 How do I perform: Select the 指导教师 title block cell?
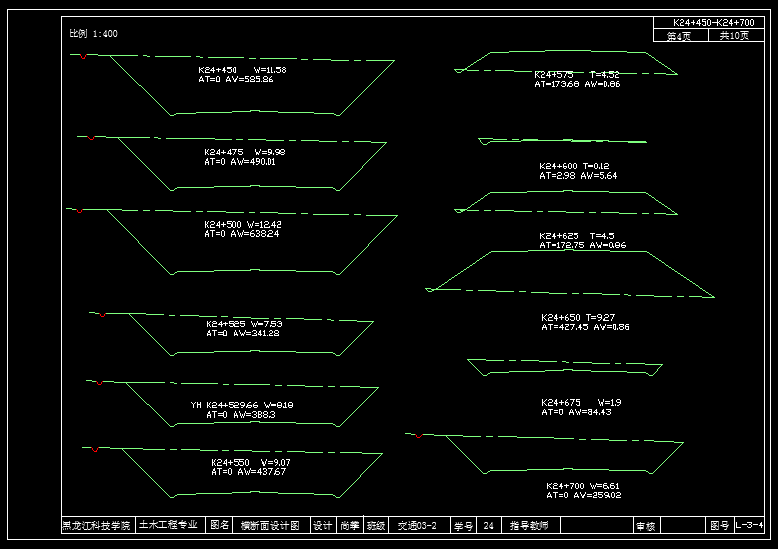point(530,525)
